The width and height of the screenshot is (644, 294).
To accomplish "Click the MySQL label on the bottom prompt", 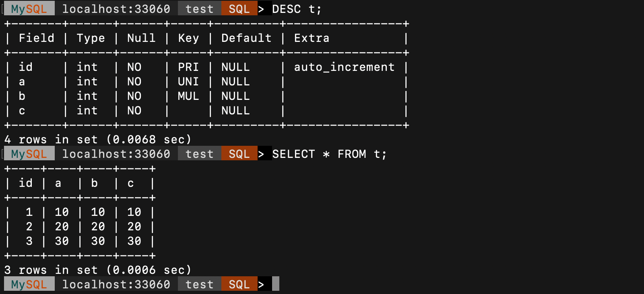I will 29,284.
